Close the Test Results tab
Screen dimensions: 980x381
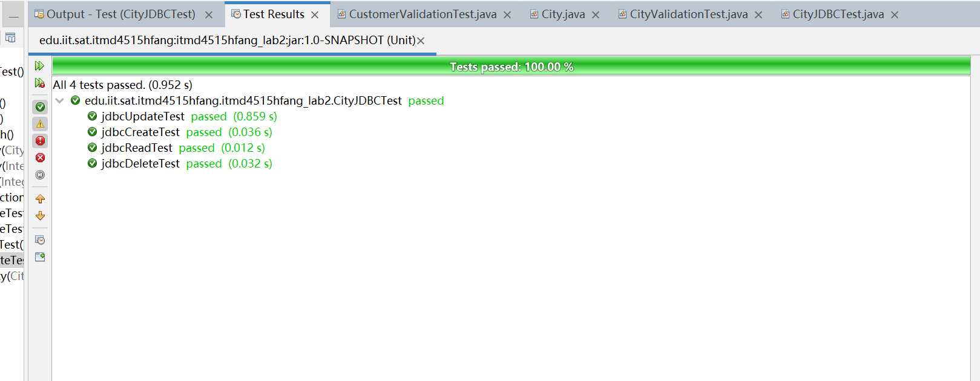pos(315,15)
